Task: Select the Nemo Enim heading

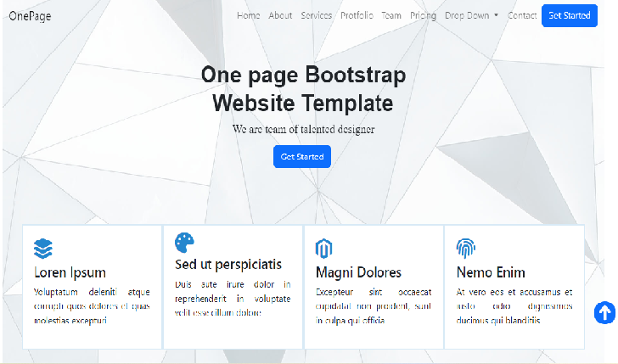Action: pos(491,272)
